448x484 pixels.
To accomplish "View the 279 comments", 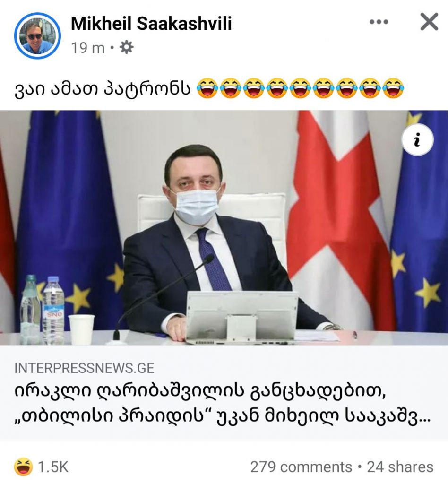I will pos(301,467).
